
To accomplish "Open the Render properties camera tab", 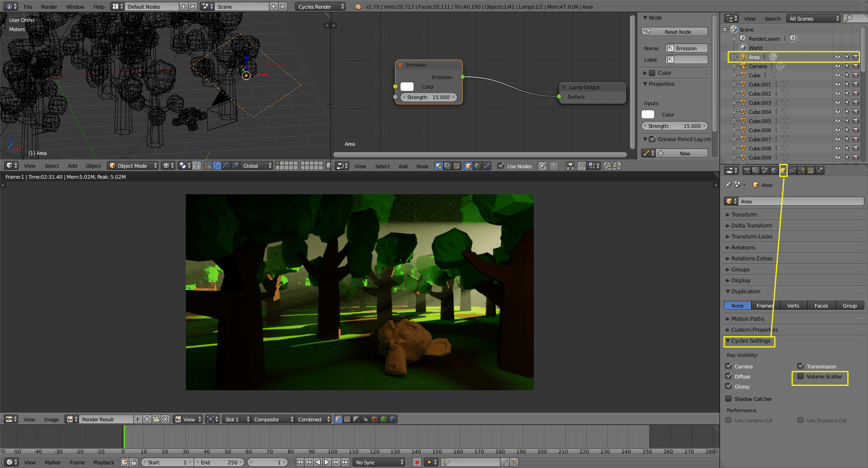I will (747, 170).
